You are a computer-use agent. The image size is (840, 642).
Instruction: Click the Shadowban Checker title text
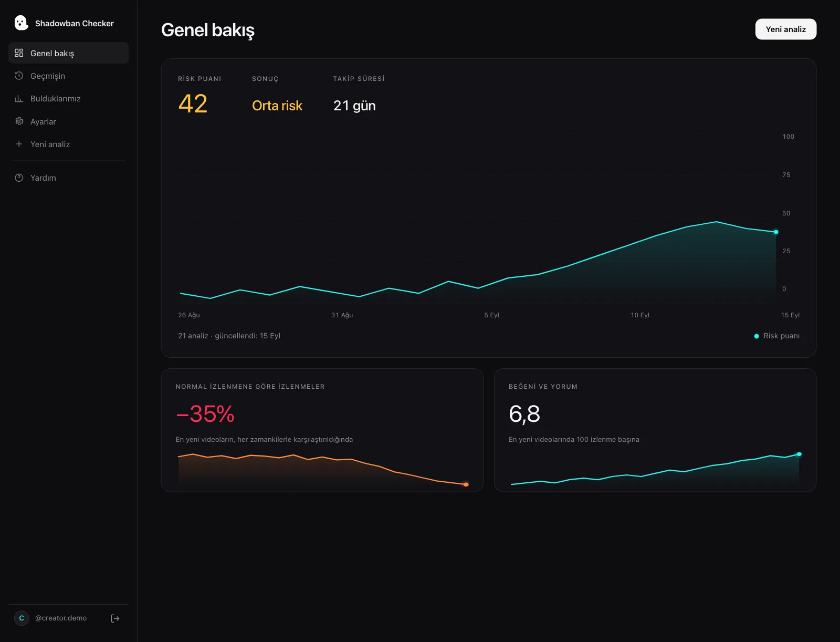(x=75, y=23)
